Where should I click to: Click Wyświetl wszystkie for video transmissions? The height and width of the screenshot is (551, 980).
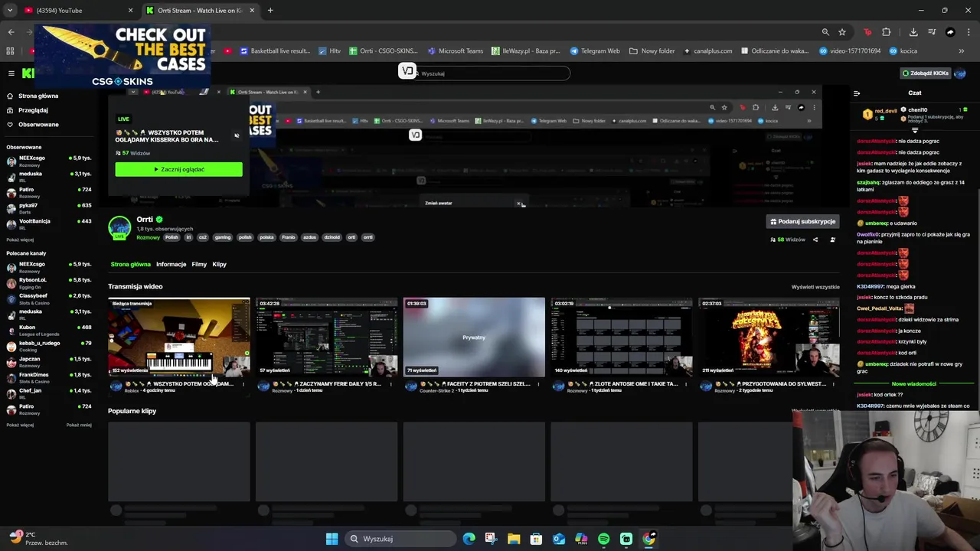pos(815,287)
